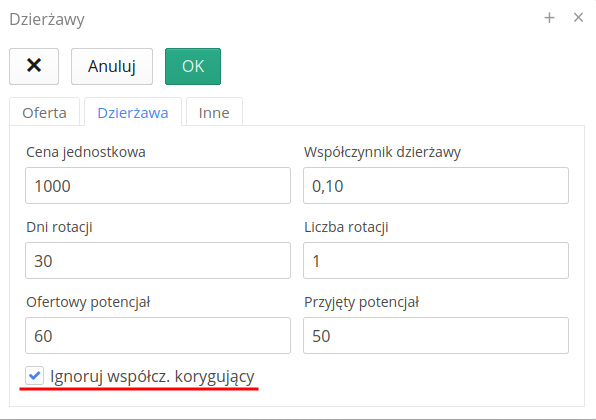Open the Inne tab
This screenshot has width=596, height=420.
[214, 113]
